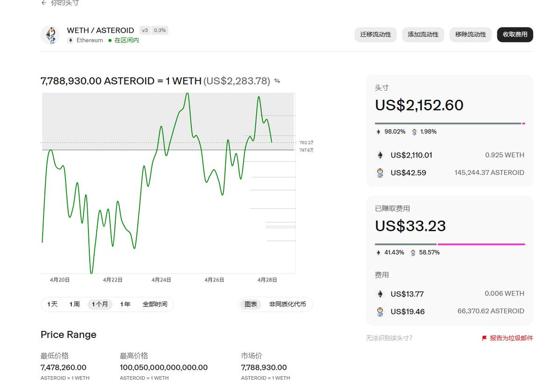560x392 pixels.
Task: Click the WETH / ASTEROID pair title
Action: 100,30
